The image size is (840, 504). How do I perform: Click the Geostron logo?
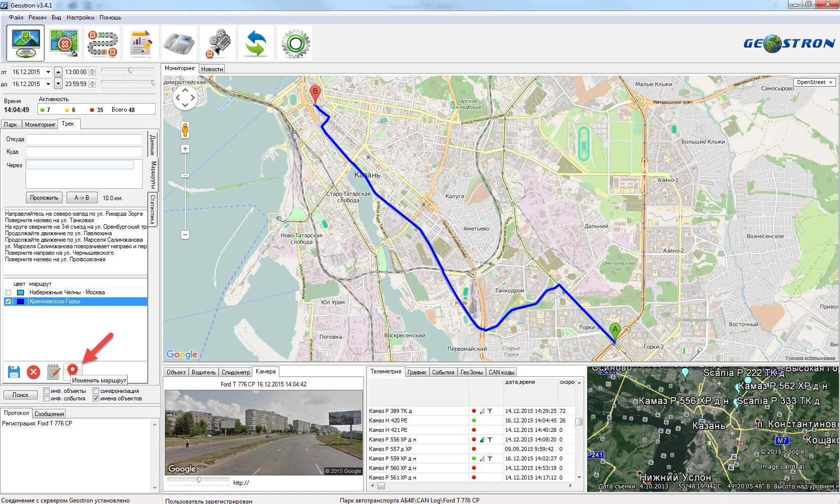[789, 43]
